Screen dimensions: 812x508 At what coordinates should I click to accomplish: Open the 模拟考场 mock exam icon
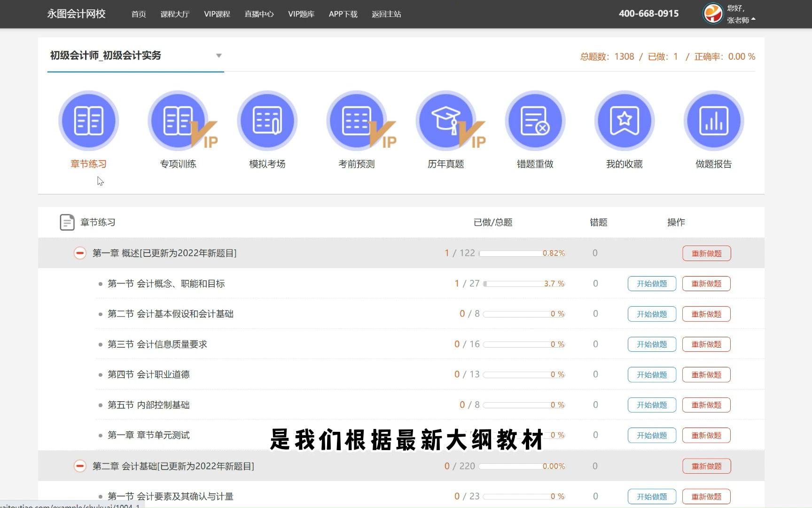267,121
